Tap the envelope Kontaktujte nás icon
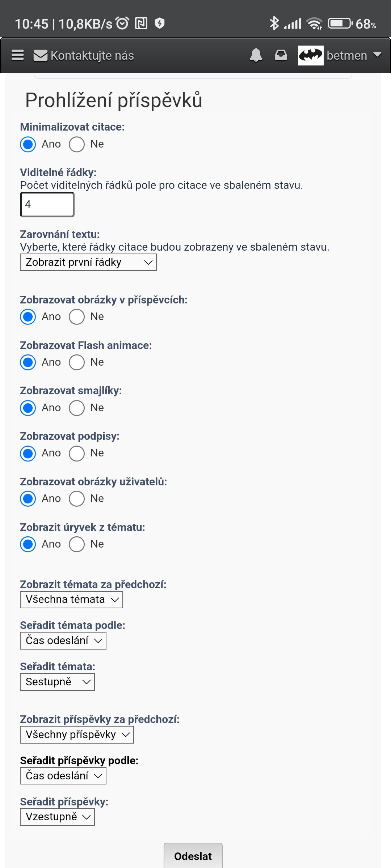This screenshot has width=391, height=868. (40, 56)
